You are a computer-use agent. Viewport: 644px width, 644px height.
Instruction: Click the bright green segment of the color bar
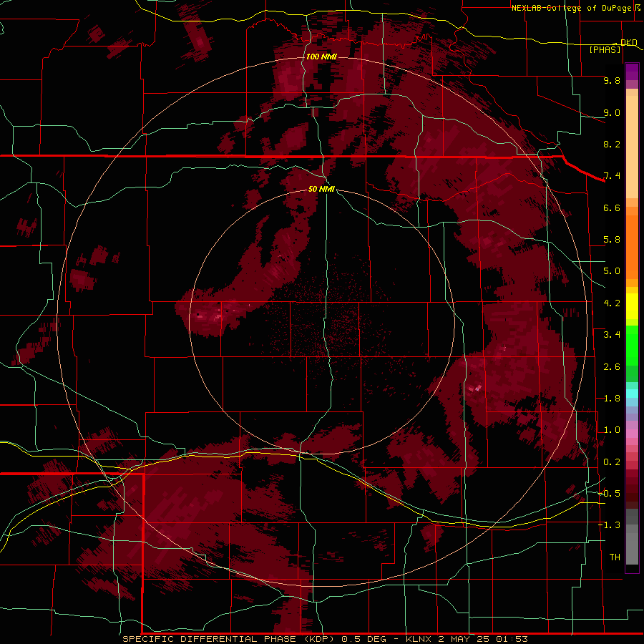click(632, 346)
